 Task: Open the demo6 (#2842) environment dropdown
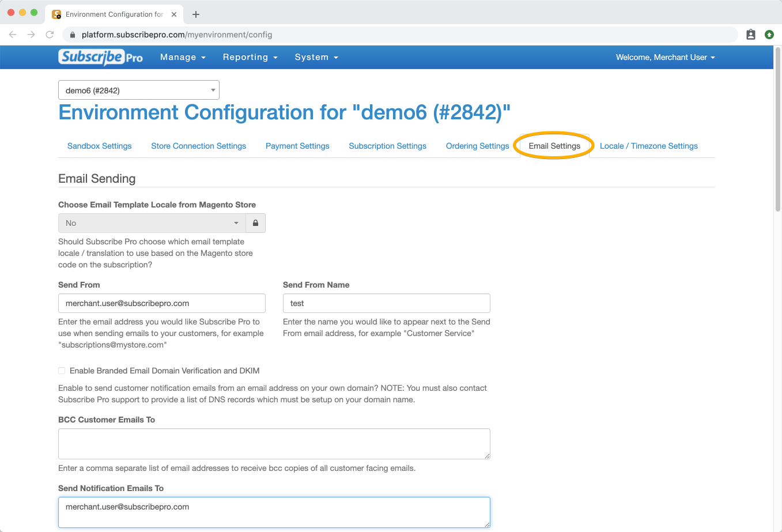(139, 90)
